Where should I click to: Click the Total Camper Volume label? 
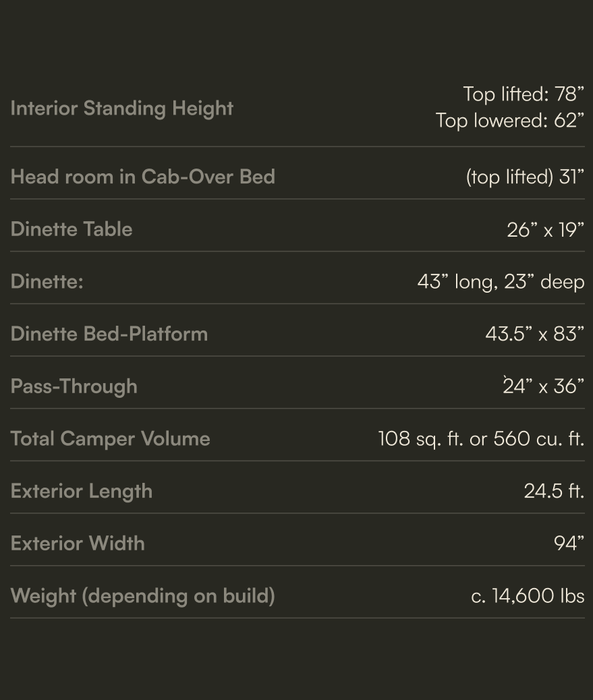click(x=111, y=439)
